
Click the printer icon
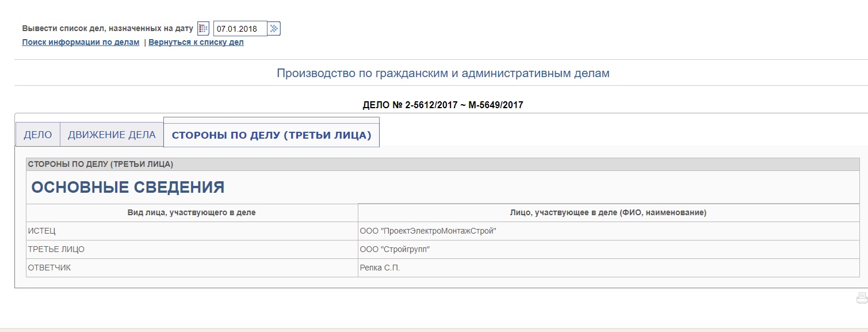861,298
